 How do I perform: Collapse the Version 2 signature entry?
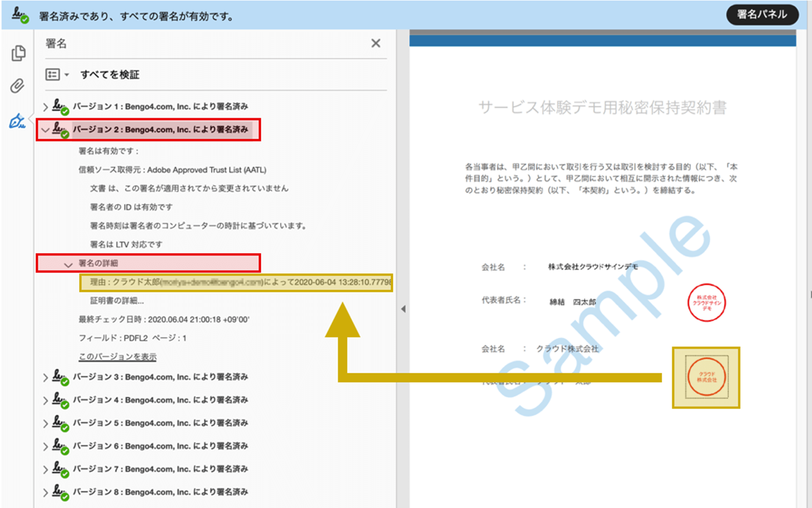point(45,130)
